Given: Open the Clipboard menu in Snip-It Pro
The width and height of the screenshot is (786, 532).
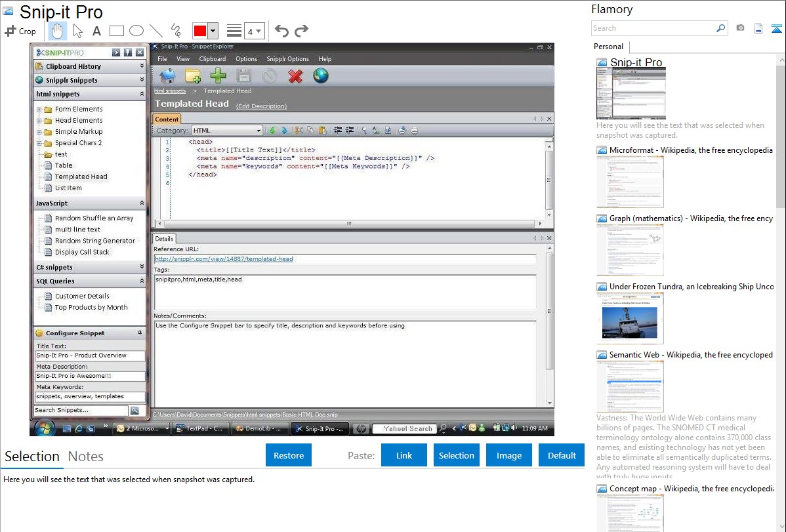Looking at the screenshot, I should click(213, 58).
